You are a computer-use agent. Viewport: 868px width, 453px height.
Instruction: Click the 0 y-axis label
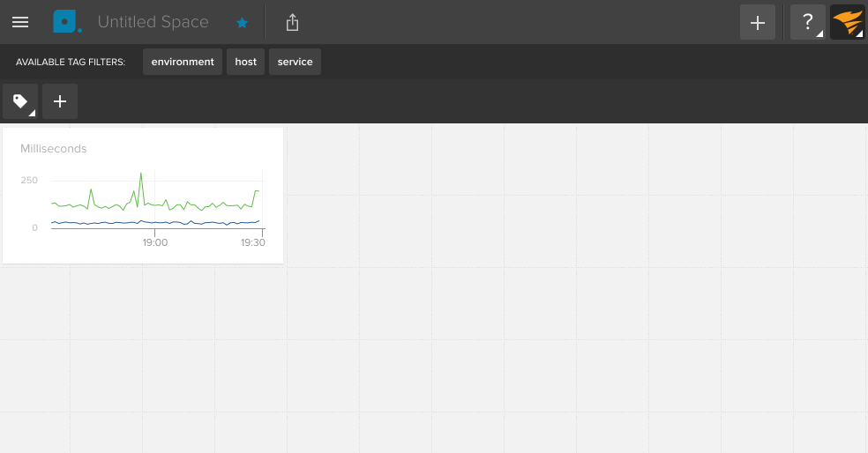34,227
